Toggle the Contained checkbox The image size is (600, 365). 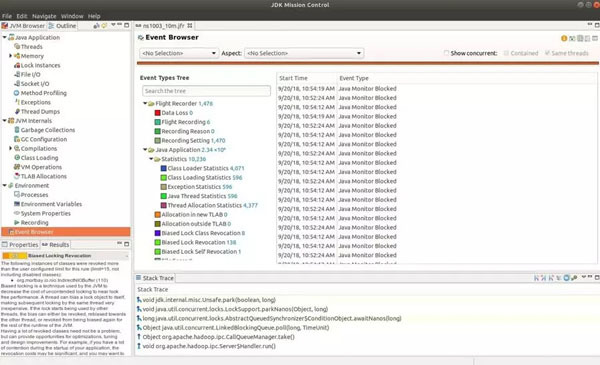506,53
